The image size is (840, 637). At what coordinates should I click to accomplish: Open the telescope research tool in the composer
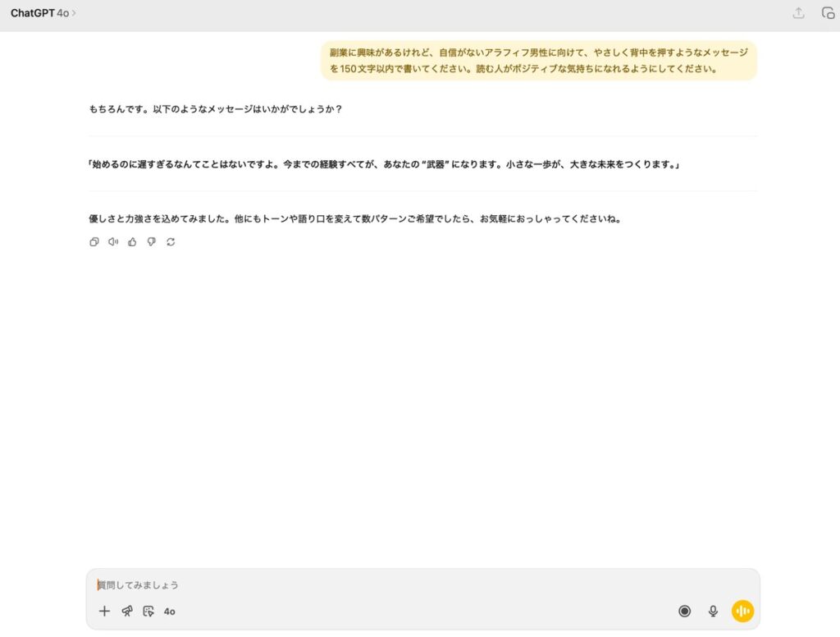127,611
